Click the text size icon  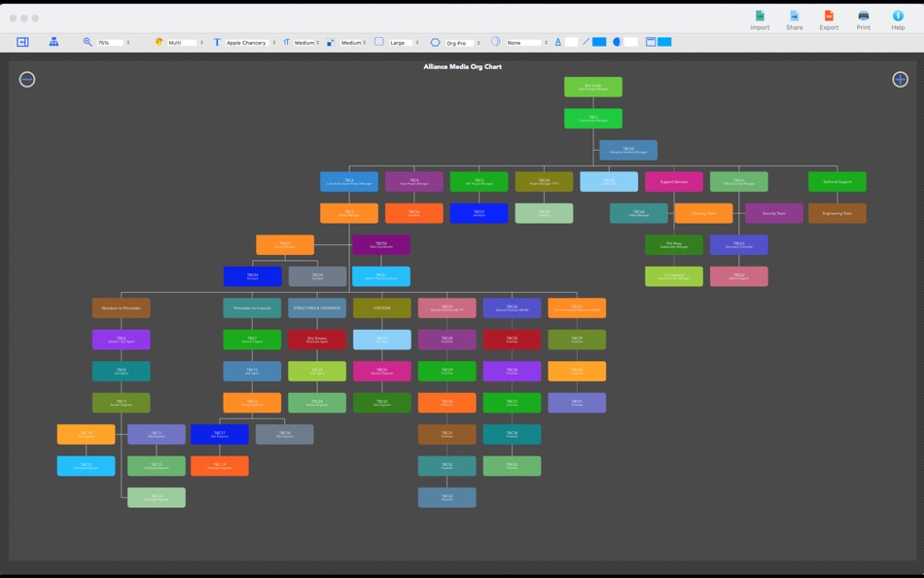tap(286, 42)
